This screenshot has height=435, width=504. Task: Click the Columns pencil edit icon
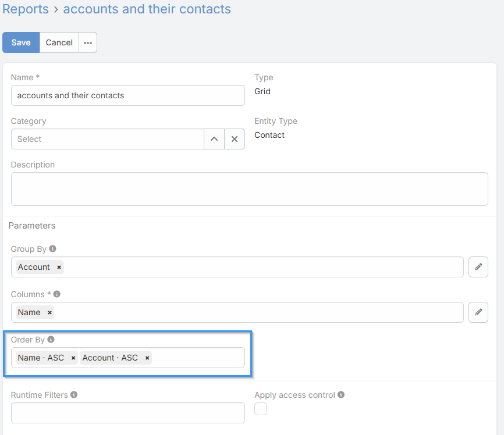click(x=478, y=312)
